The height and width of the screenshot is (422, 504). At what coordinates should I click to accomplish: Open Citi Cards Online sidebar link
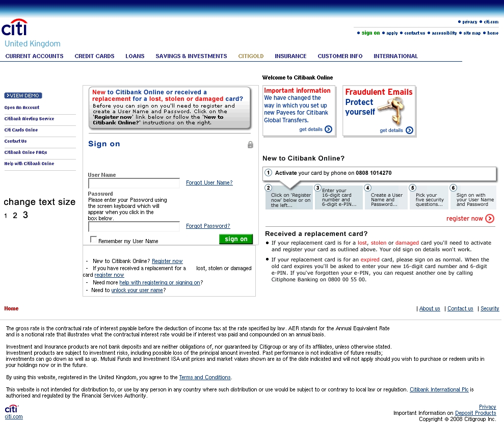tap(21, 130)
